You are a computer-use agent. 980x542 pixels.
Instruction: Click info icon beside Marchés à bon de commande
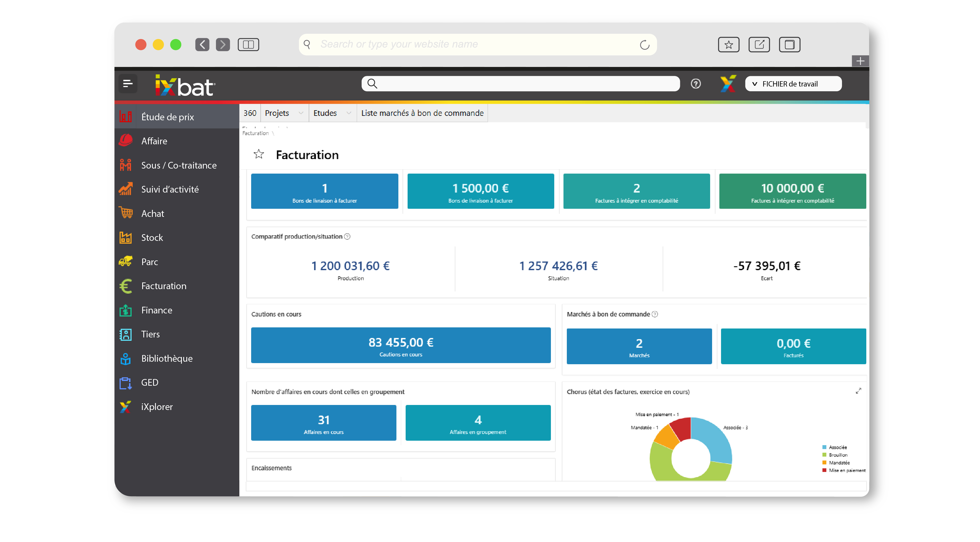click(x=655, y=314)
